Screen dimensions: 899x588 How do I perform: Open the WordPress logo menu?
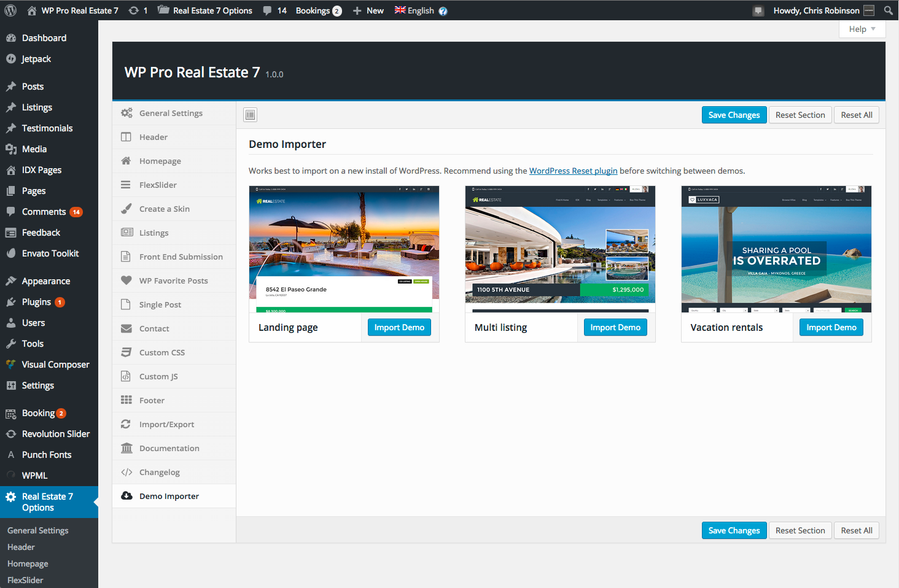10,10
